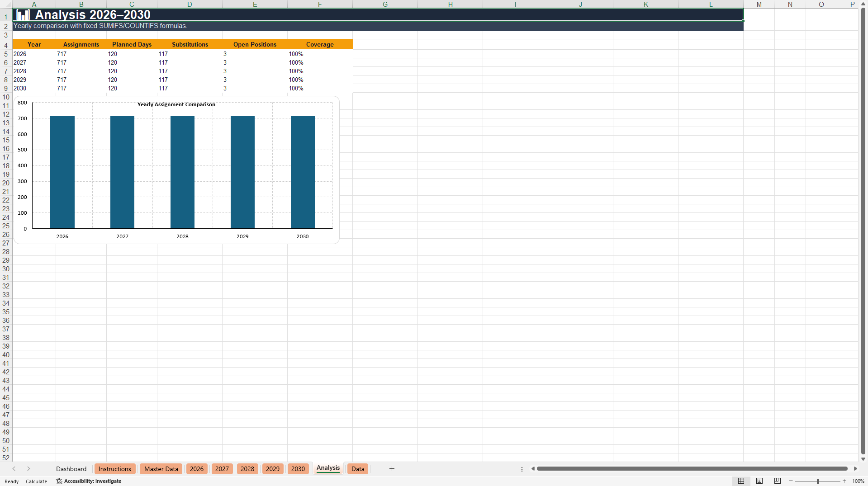
Task: Click the Yearly Assignment Comparison chart title
Action: [176, 104]
